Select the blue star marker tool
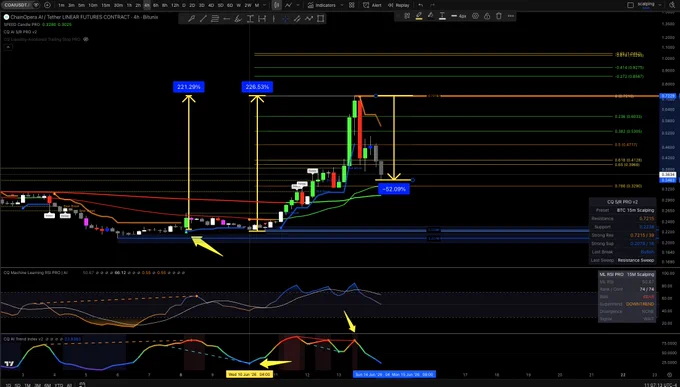The image size is (680, 387). pos(285,19)
